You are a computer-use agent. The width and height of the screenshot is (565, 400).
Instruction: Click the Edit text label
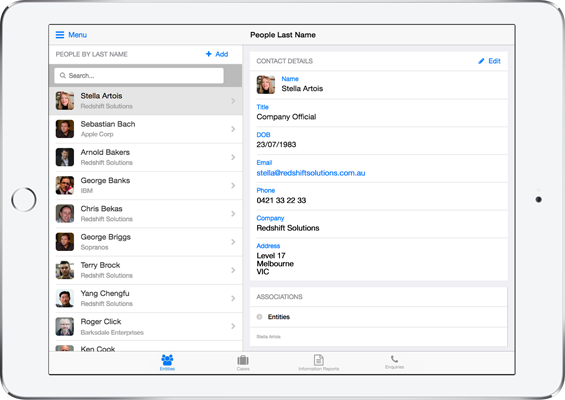pos(494,61)
